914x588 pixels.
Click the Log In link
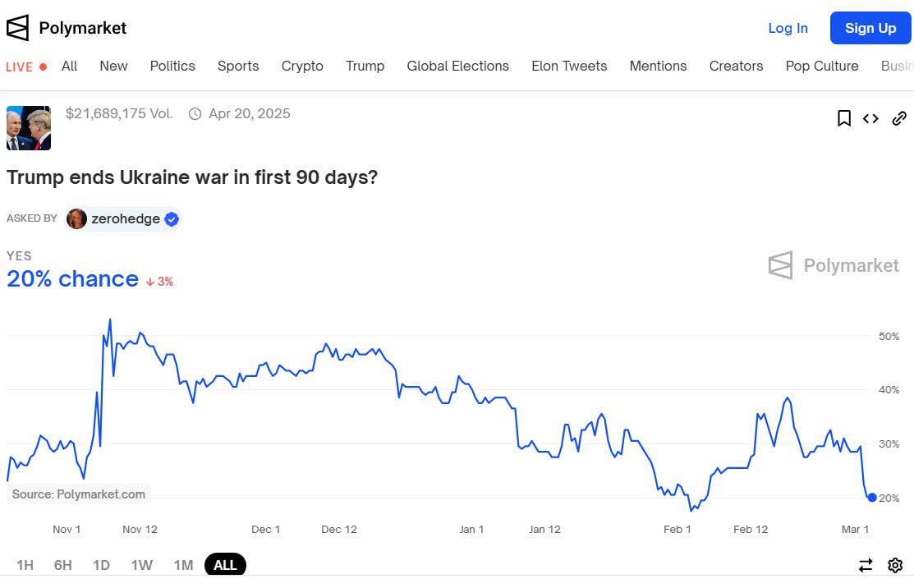click(788, 28)
